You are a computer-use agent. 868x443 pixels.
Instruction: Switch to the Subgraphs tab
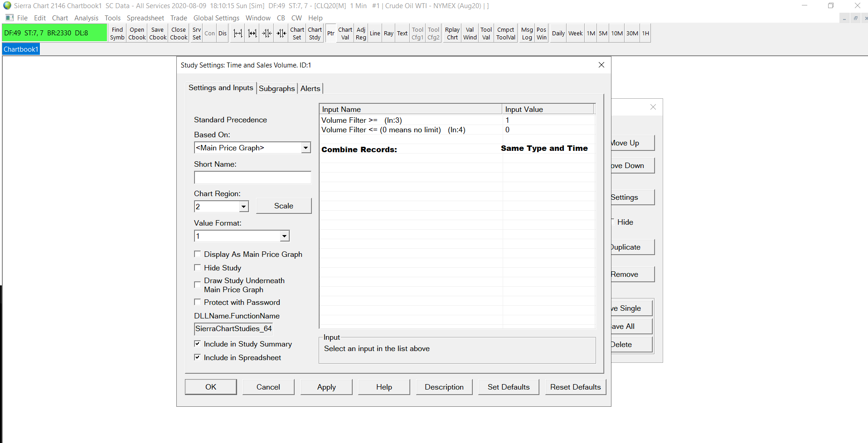pos(276,89)
